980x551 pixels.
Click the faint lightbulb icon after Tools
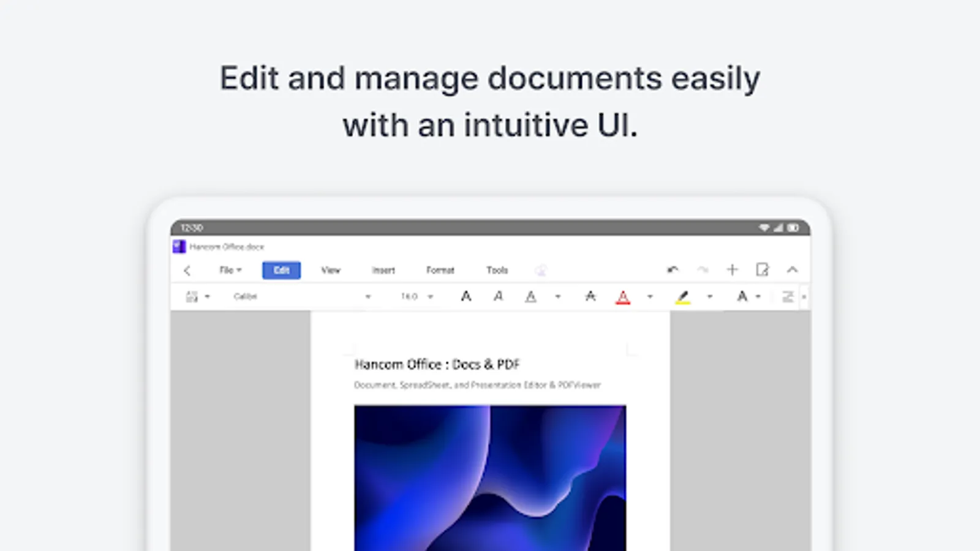click(540, 270)
